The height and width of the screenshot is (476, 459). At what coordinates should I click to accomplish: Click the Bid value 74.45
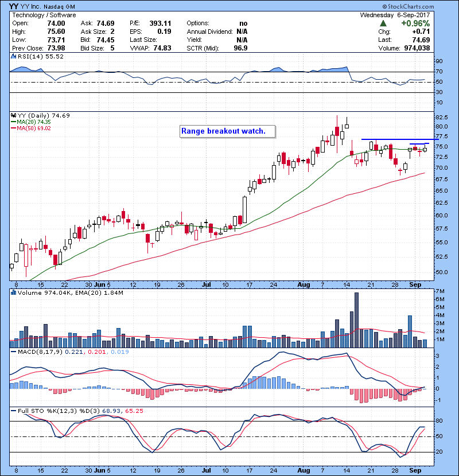tap(106, 40)
